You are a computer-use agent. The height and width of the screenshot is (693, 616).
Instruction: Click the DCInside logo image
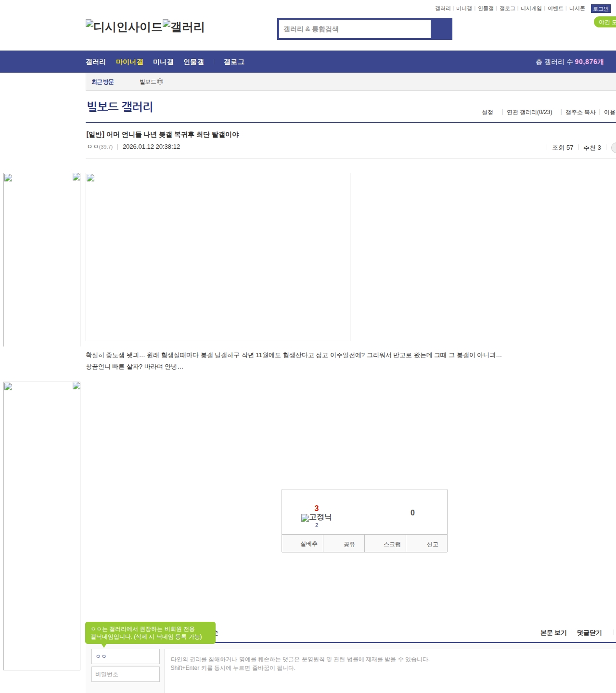click(124, 27)
